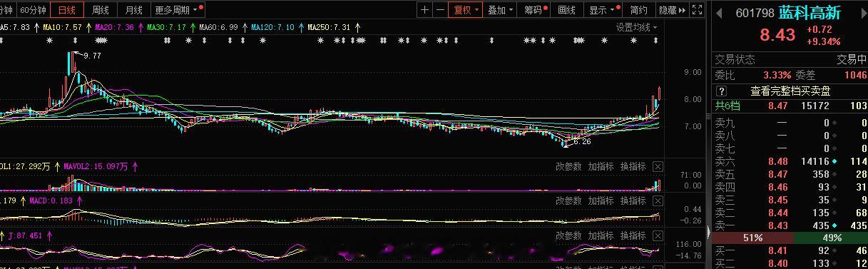Viewport: 868px width, 269px height.
Task: Select 买二 price 8.40
Action: click(x=778, y=263)
